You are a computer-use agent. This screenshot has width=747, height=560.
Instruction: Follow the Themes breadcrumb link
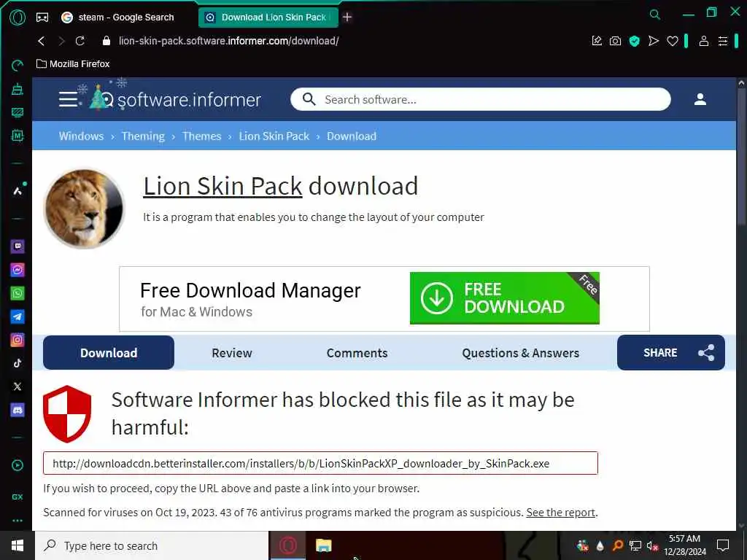[201, 136]
